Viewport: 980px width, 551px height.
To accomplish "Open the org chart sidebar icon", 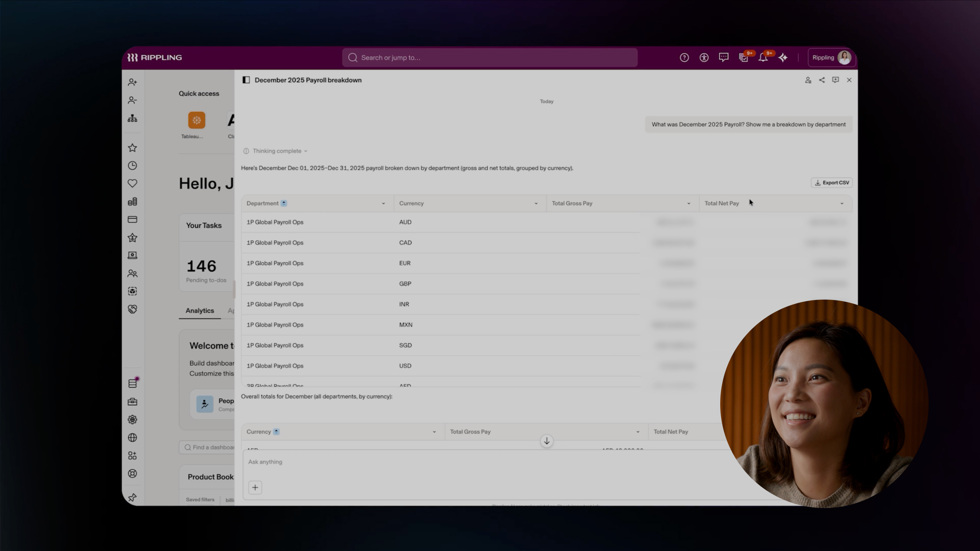I will (132, 119).
